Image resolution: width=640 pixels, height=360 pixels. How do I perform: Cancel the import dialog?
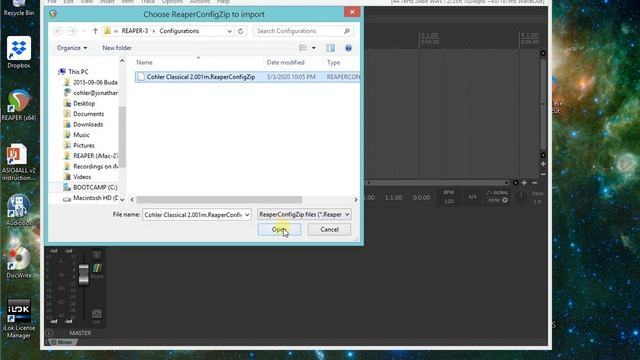point(329,229)
